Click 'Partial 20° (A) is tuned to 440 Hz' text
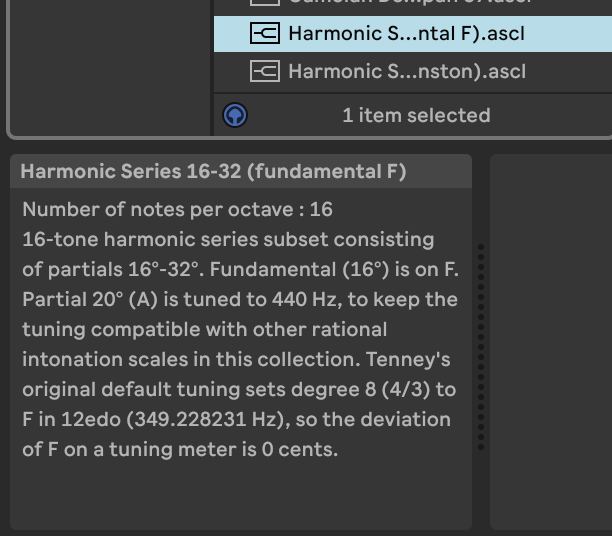Screen dimensions: 612x536 pyautogui.click(x=180, y=300)
